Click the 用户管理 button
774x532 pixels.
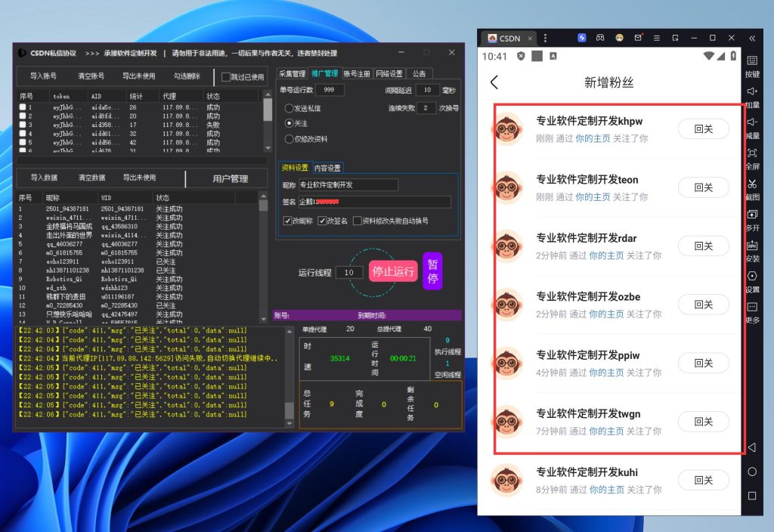(x=230, y=178)
